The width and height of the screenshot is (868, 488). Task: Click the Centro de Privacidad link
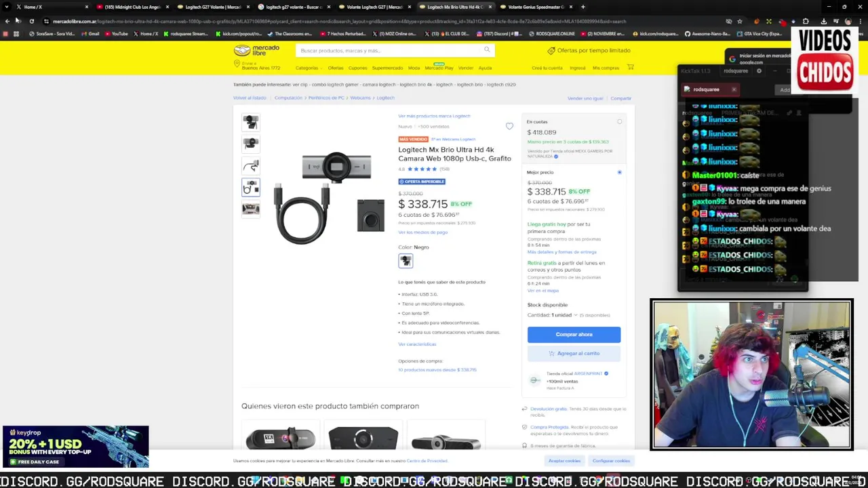tap(427, 461)
